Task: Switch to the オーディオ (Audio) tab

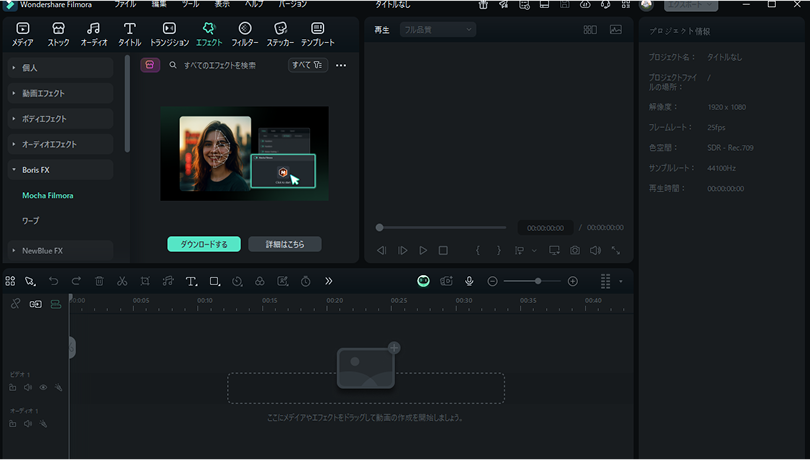Action: 94,34
